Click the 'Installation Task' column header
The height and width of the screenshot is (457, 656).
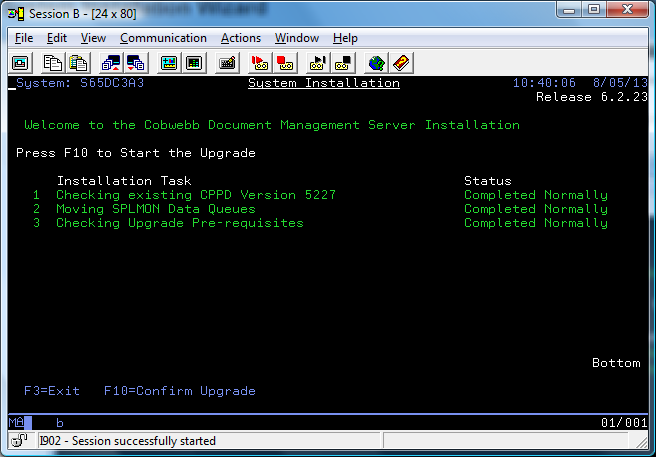(x=124, y=181)
